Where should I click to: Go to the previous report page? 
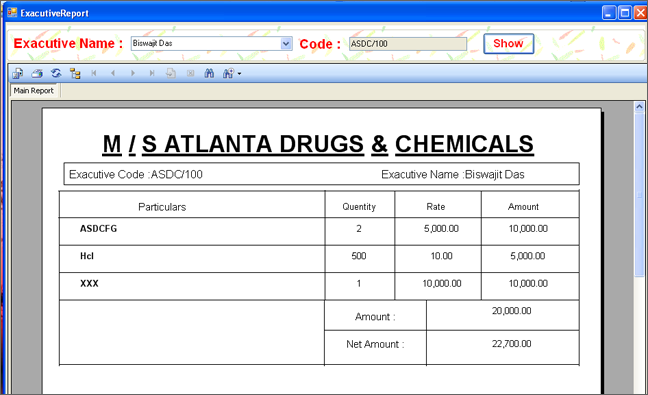click(x=113, y=74)
